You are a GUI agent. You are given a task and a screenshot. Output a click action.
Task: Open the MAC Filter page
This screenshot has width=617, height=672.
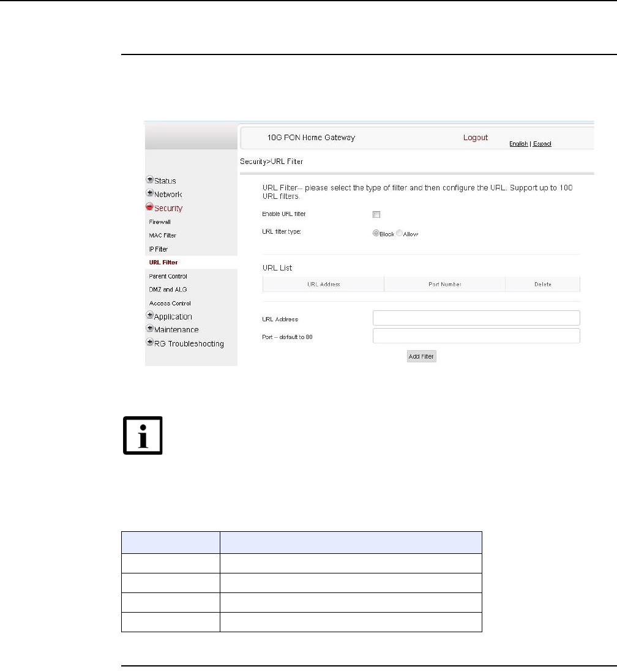tap(162, 235)
